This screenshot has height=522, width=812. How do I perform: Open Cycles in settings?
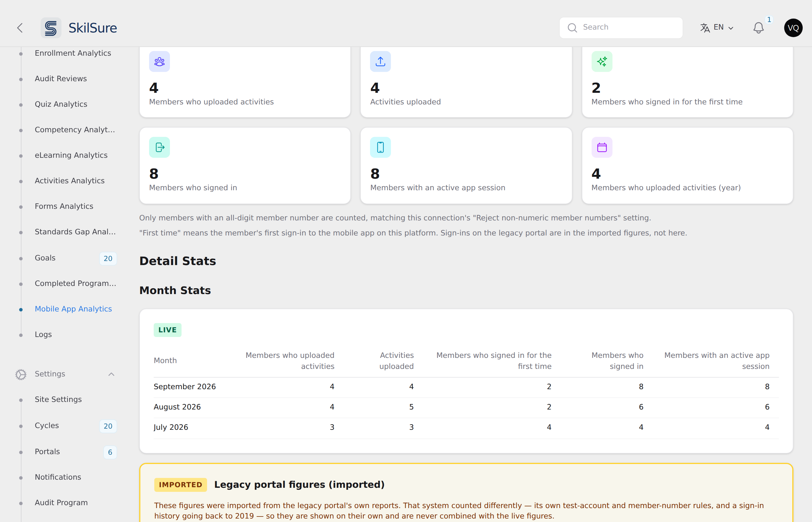pos(47,425)
